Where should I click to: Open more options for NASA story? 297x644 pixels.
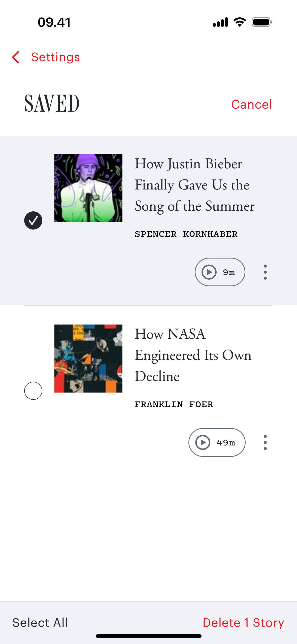[265, 442]
